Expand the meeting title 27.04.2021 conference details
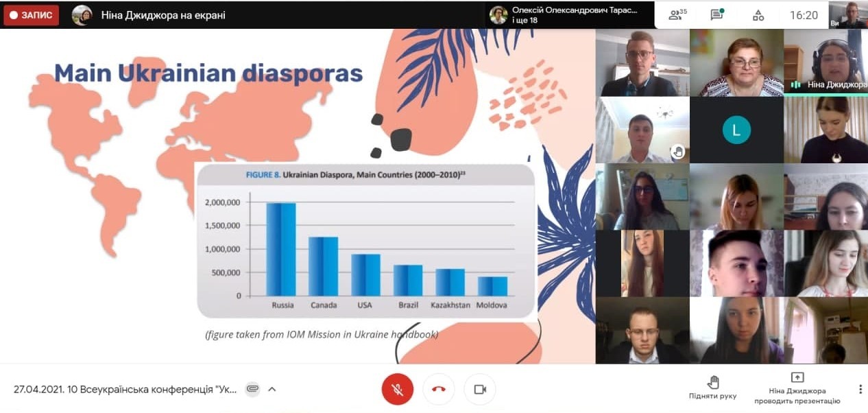 (x=125, y=389)
